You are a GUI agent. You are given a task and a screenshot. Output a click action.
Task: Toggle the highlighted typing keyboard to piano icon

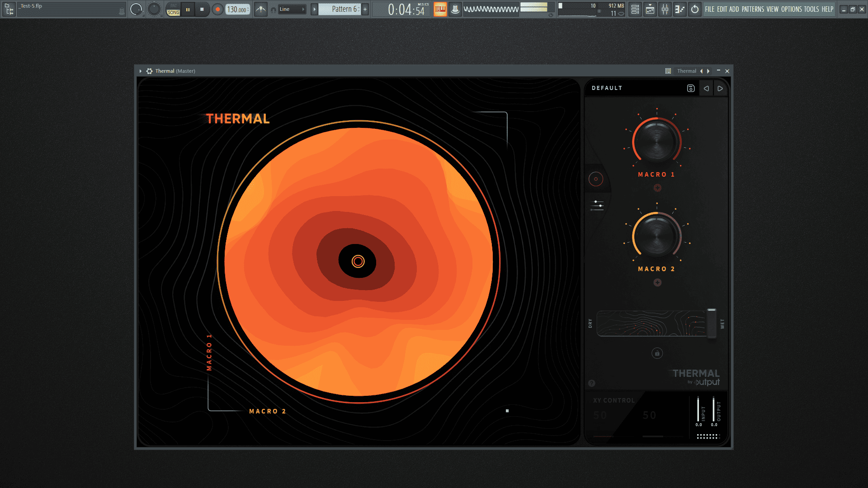(440, 9)
